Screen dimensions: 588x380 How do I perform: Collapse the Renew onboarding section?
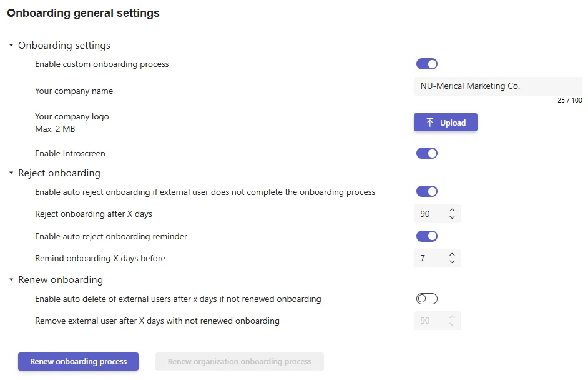pyautogui.click(x=11, y=280)
